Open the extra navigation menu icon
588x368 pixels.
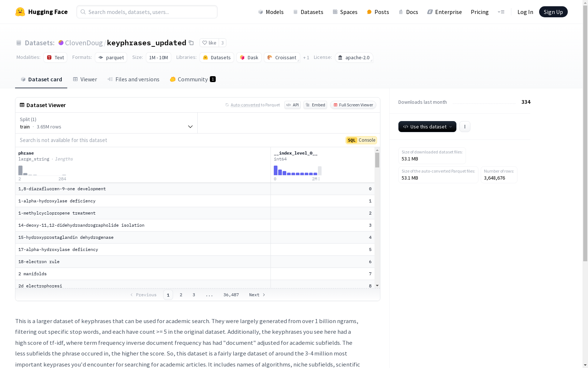(501, 12)
